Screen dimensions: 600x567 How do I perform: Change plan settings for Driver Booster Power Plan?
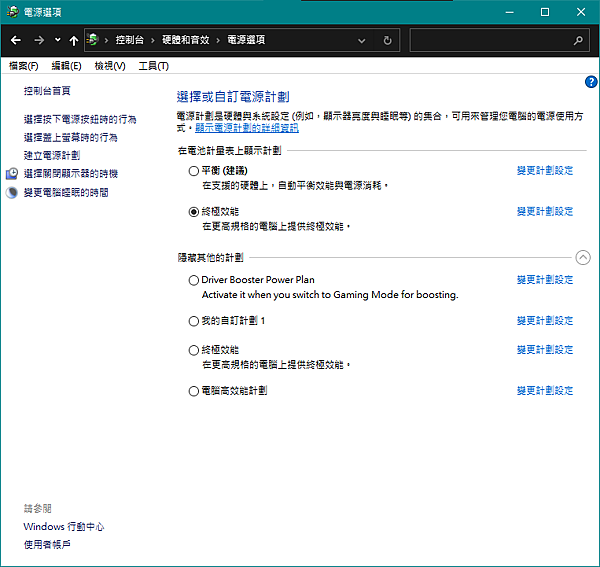coord(545,280)
